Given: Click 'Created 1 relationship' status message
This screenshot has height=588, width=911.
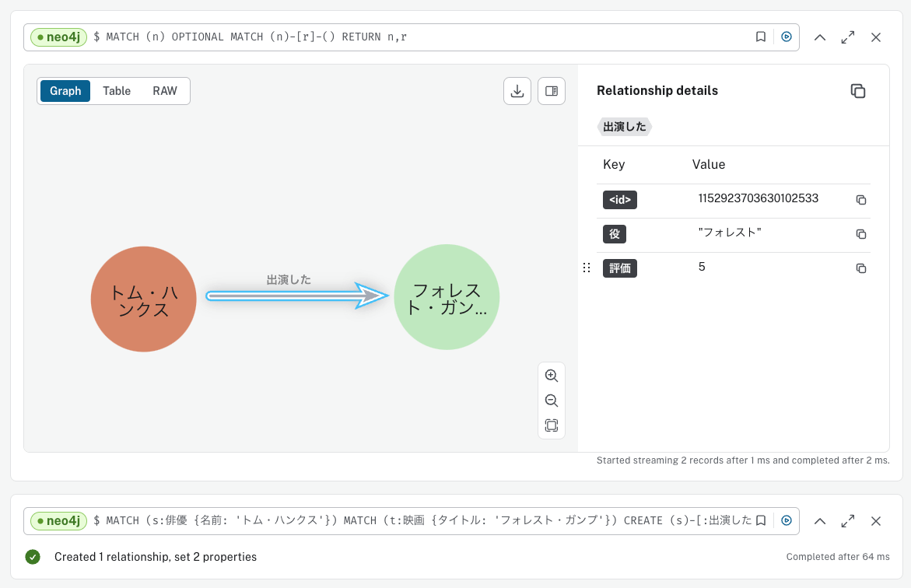Looking at the screenshot, I should 156,557.
